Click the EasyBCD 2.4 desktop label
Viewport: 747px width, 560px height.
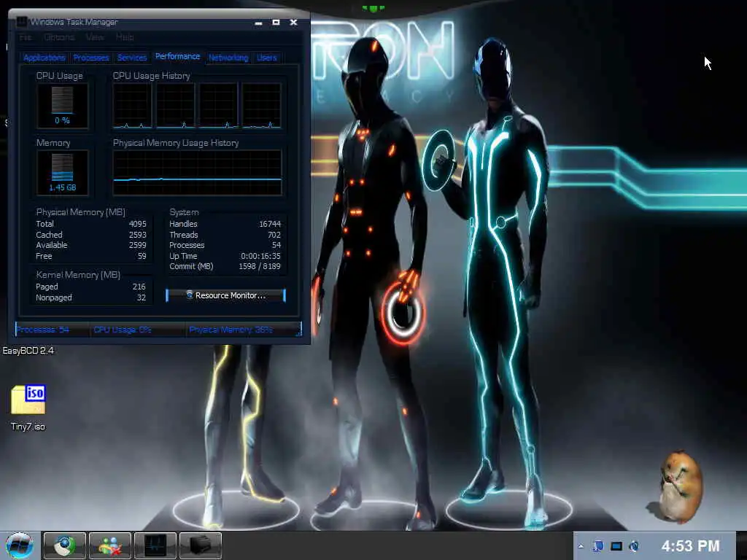pos(28,351)
